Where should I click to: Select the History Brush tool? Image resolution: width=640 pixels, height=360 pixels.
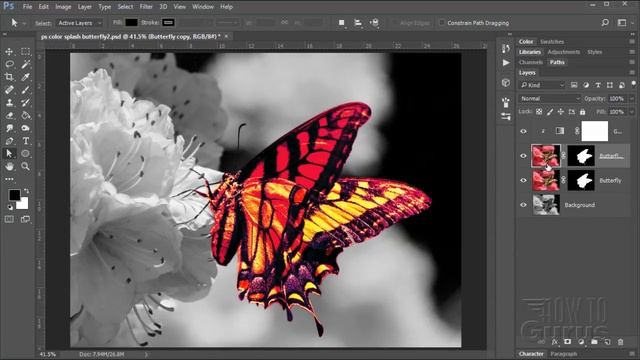[25, 102]
